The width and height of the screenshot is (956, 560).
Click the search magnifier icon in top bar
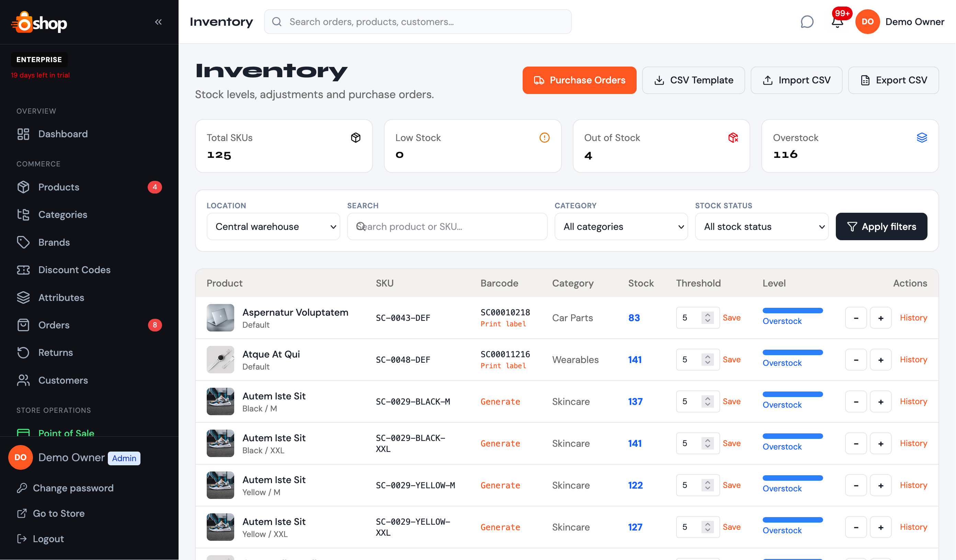pos(277,22)
